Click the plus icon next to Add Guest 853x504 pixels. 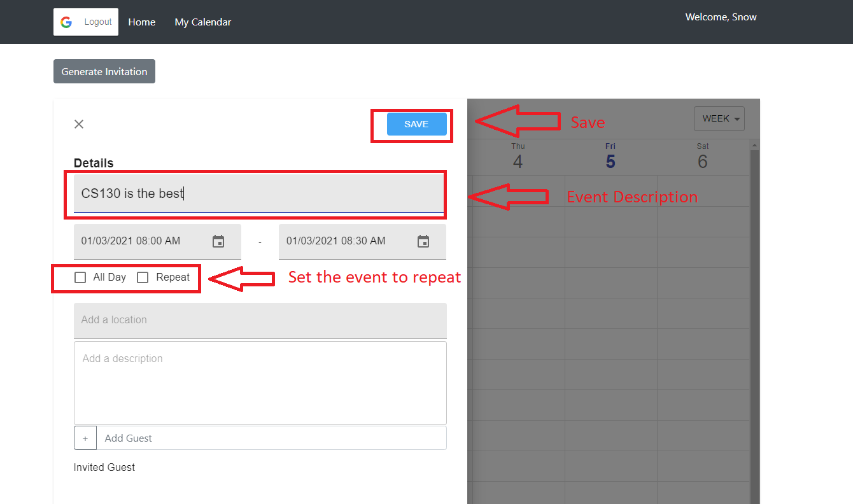pyautogui.click(x=85, y=438)
